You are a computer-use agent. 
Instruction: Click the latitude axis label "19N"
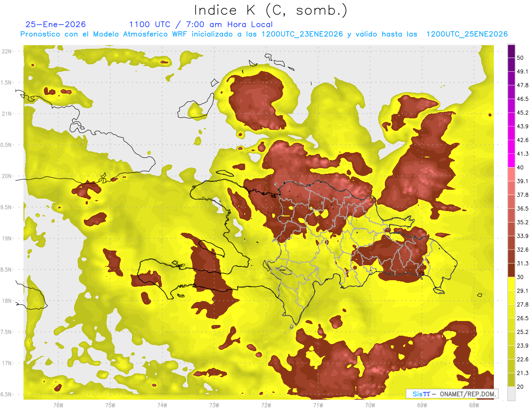(x=6, y=239)
